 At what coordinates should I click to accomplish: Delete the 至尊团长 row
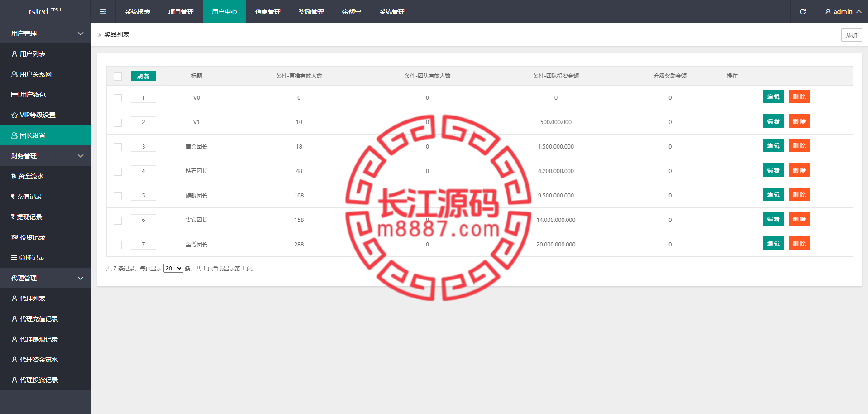(799, 244)
